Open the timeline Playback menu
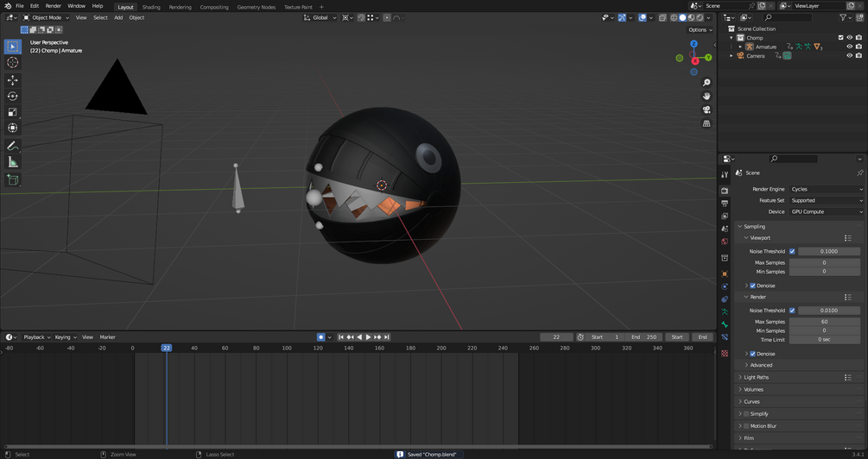This screenshot has height=459, width=868. pyautogui.click(x=36, y=337)
